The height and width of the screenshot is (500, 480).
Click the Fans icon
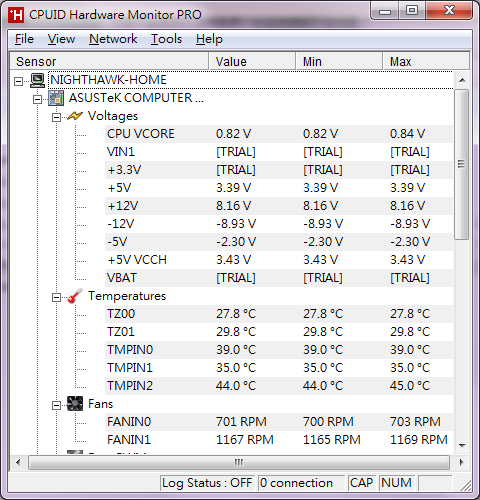(x=75, y=404)
